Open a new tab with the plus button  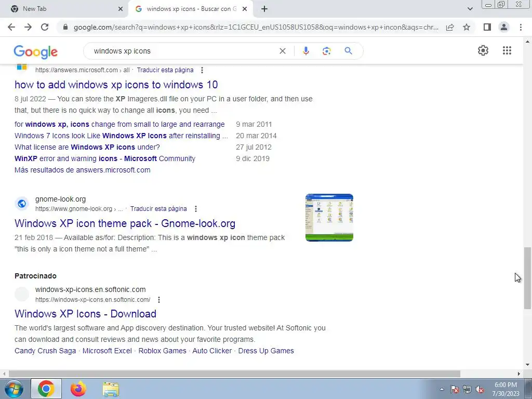[264, 9]
